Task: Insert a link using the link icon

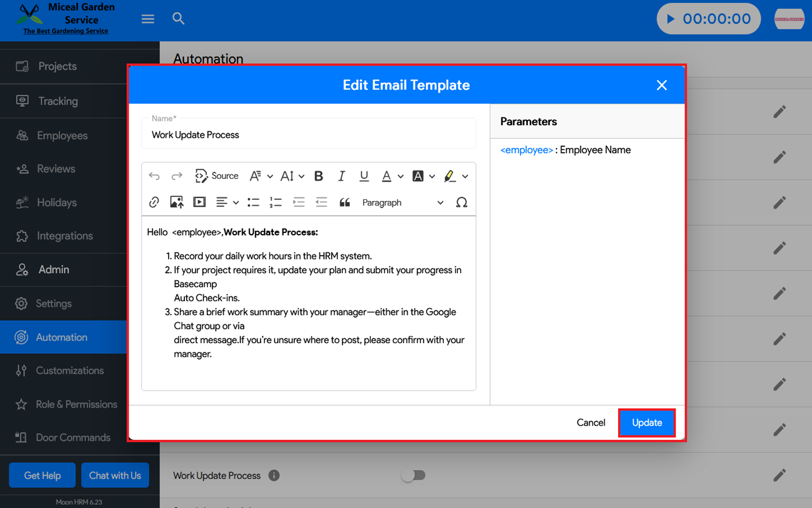Action: (x=154, y=202)
